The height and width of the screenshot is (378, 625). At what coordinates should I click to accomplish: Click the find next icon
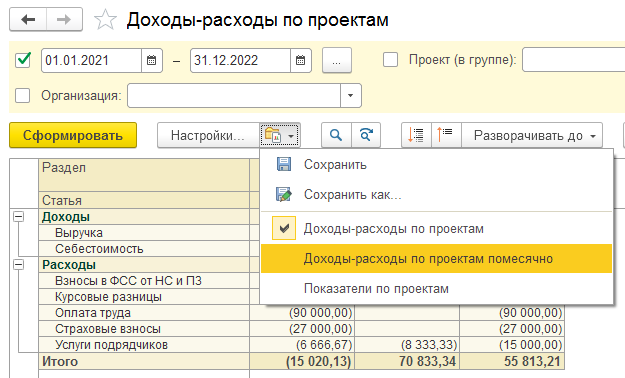(366, 135)
